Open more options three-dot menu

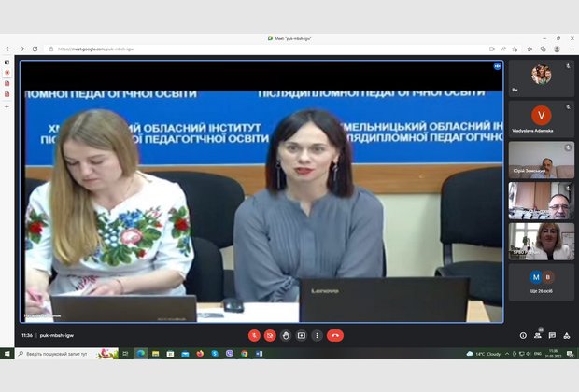pos(318,335)
